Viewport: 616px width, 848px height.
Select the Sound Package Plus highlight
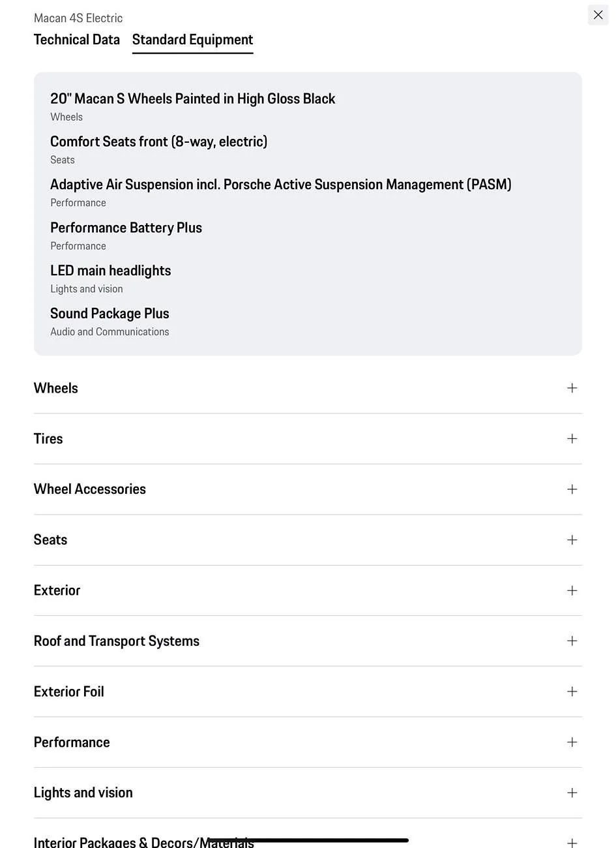coord(110,314)
